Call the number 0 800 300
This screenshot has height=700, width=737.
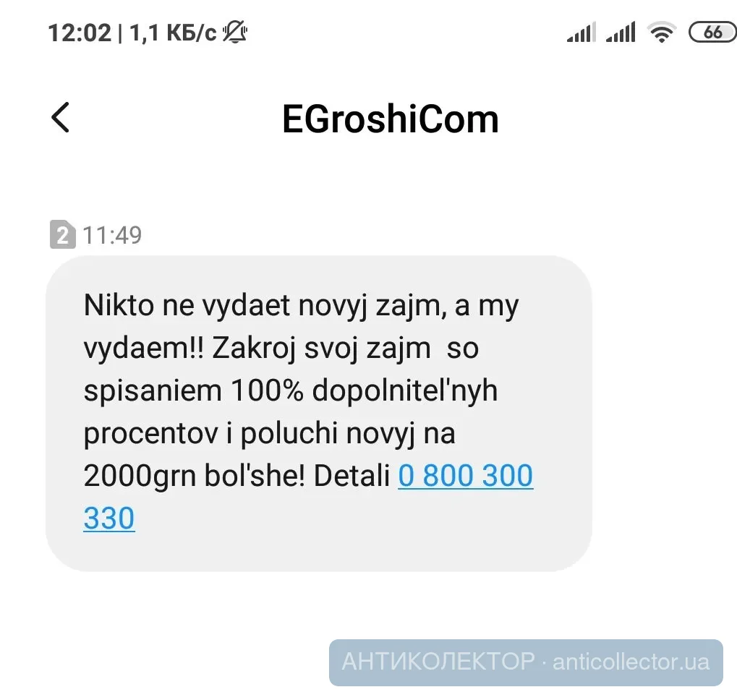[465, 475]
